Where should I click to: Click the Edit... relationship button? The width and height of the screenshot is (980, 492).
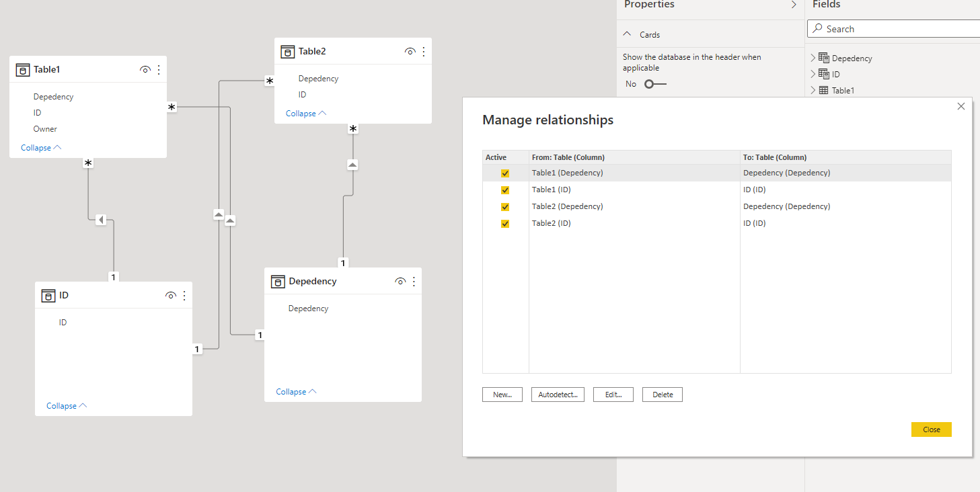pyautogui.click(x=613, y=395)
